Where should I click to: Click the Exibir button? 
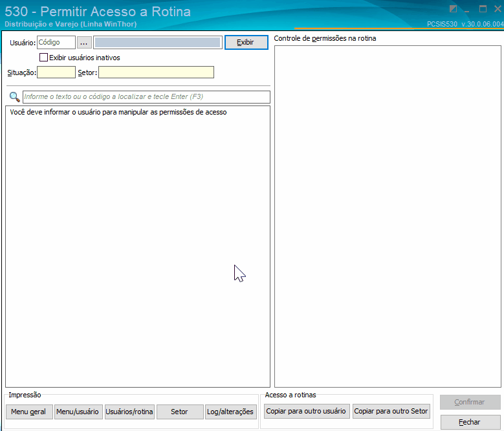(x=247, y=43)
